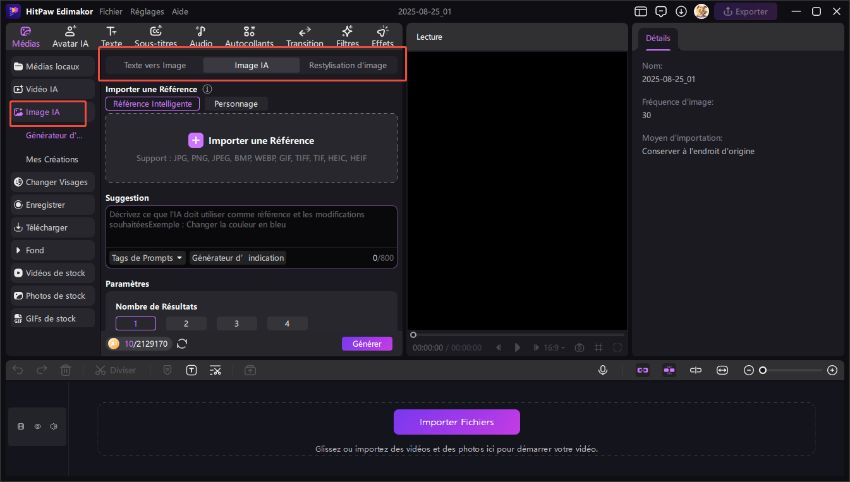Viewport: 850px width, 482px height.
Task: Open the Médias panel
Action: 25,37
